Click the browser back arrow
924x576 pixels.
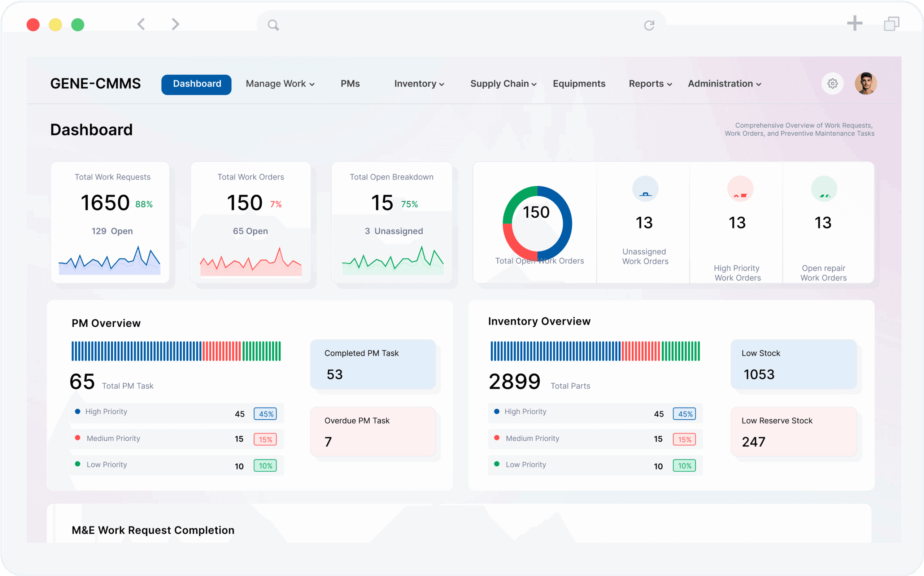[x=141, y=25]
